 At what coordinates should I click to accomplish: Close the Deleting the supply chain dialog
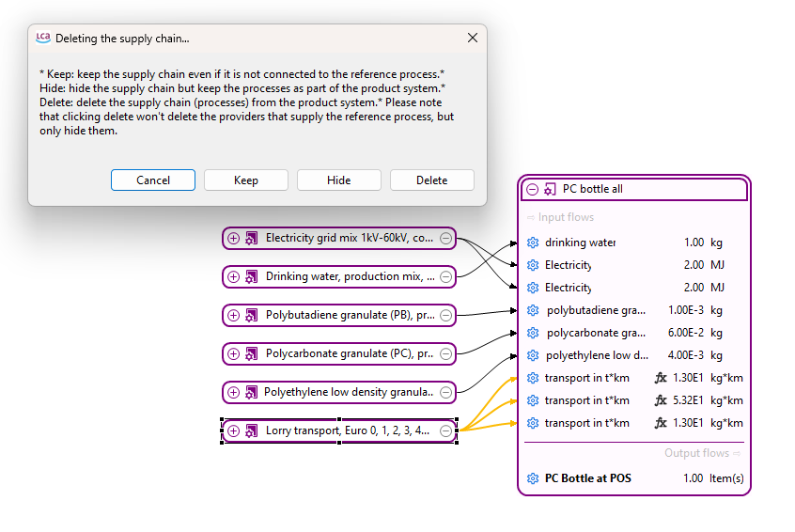pos(473,38)
